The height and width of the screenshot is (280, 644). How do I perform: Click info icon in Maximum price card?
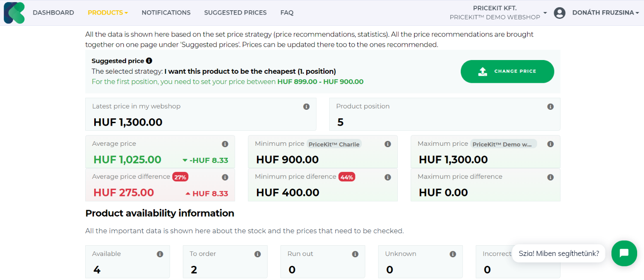pos(550,144)
